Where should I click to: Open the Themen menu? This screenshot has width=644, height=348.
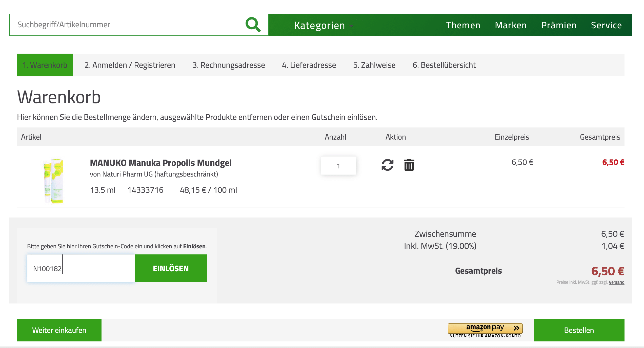click(463, 25)
